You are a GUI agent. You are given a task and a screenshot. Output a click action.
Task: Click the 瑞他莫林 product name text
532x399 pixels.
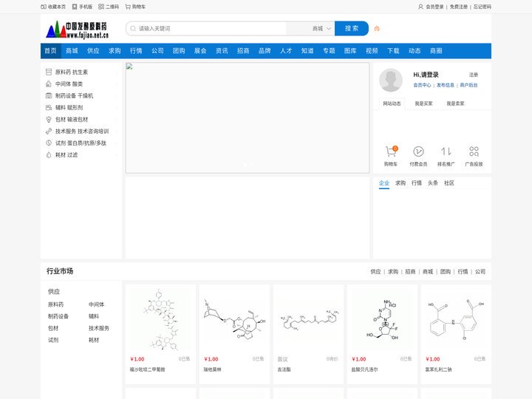212,369
